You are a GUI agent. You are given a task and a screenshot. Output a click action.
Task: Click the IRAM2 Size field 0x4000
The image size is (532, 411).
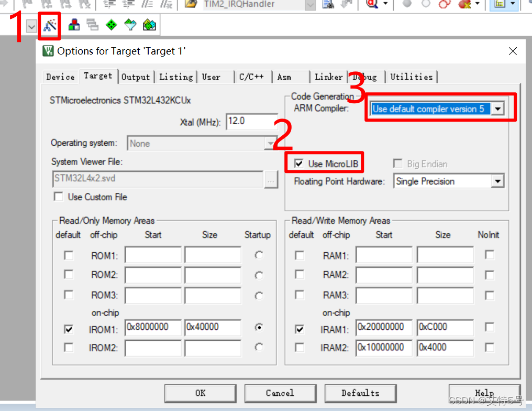(x=445, y=348)
